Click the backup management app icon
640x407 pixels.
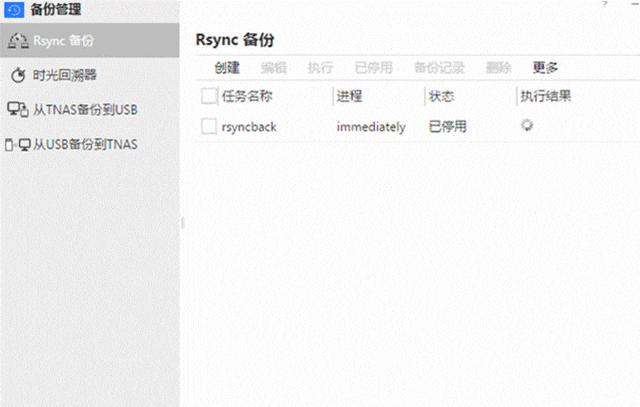point(14,10)
